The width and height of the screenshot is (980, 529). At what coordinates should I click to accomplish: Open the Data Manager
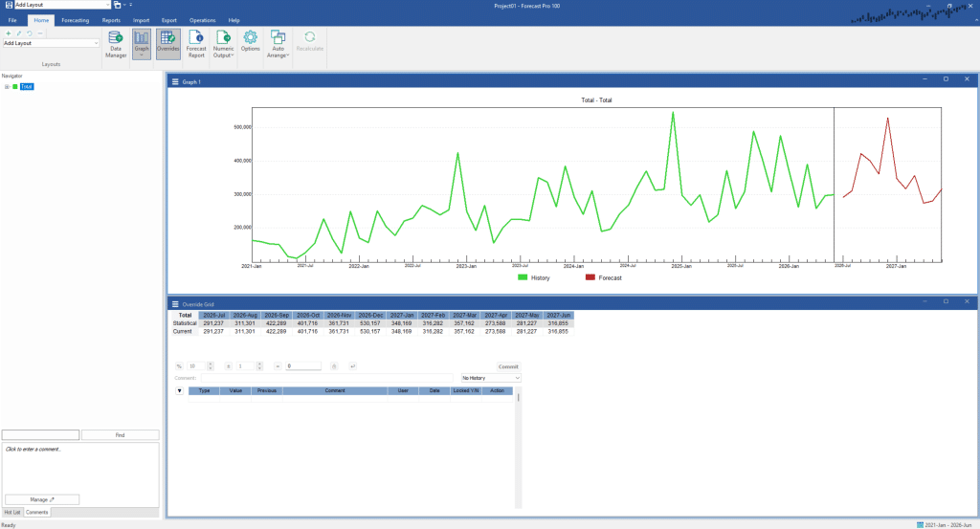click(116, 43)
